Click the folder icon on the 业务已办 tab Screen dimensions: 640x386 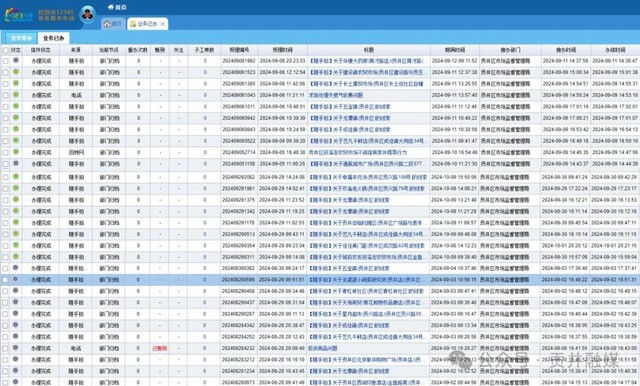click(x=133, y=24)
